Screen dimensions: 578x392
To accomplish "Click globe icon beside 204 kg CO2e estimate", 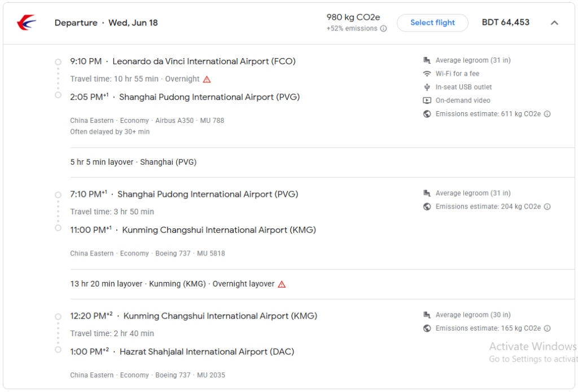I will (427, 206).
